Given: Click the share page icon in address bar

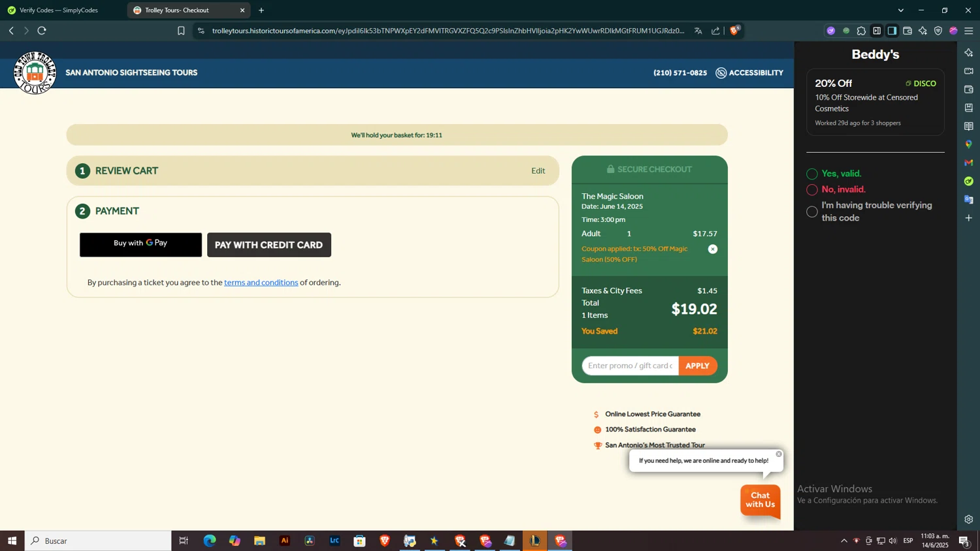Looking at the screenshot, I should [715, 31].
